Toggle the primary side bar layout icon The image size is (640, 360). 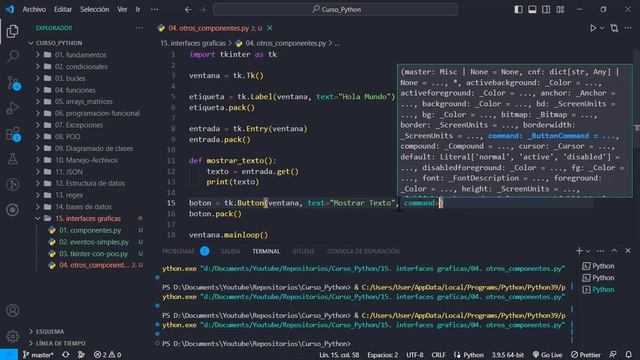click(518, 9)
